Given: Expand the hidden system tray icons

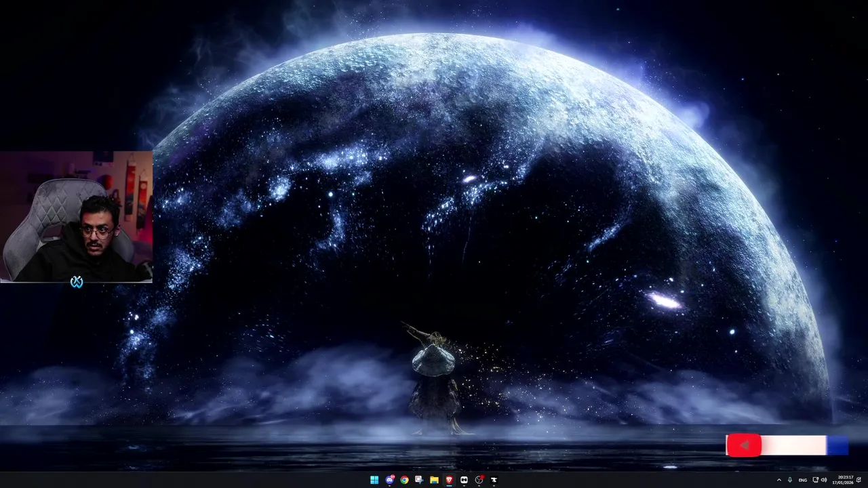Looking at the screenshot, I should [779, 480].
